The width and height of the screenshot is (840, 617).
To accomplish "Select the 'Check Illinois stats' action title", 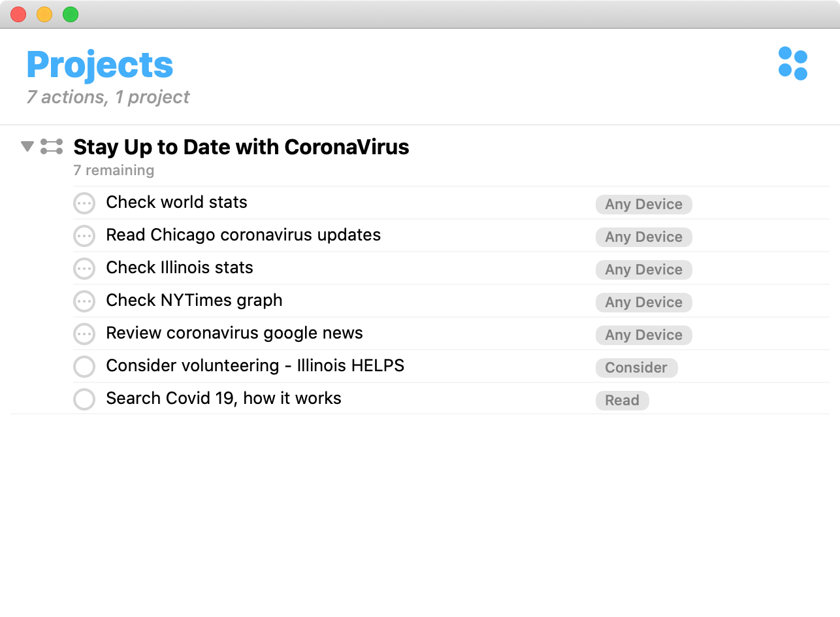I will click(180, 268).
